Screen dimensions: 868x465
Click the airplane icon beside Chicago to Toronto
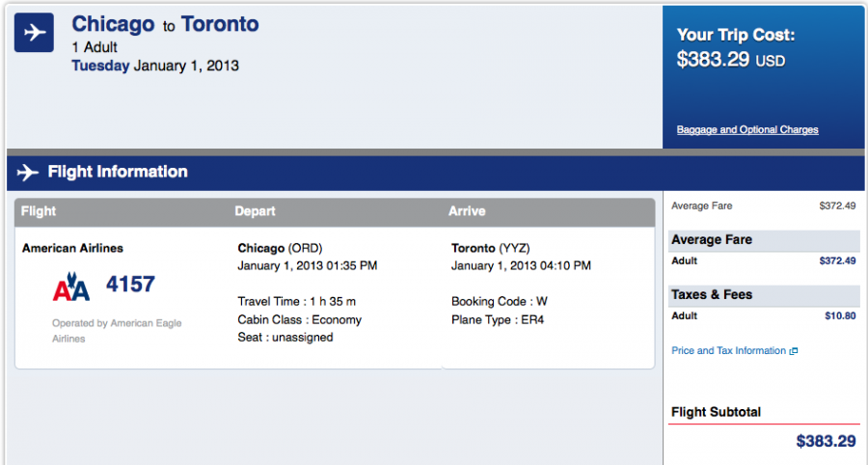[x=33, y=33]
